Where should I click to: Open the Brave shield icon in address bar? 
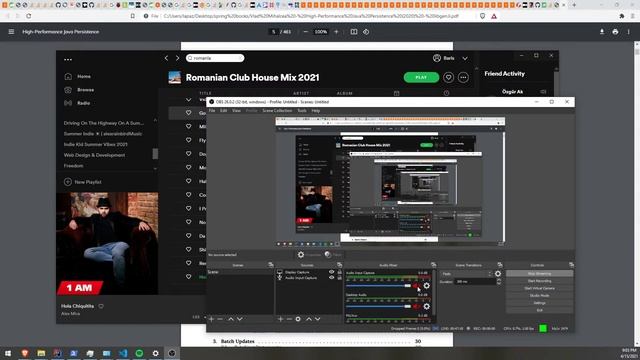[482, 16]
